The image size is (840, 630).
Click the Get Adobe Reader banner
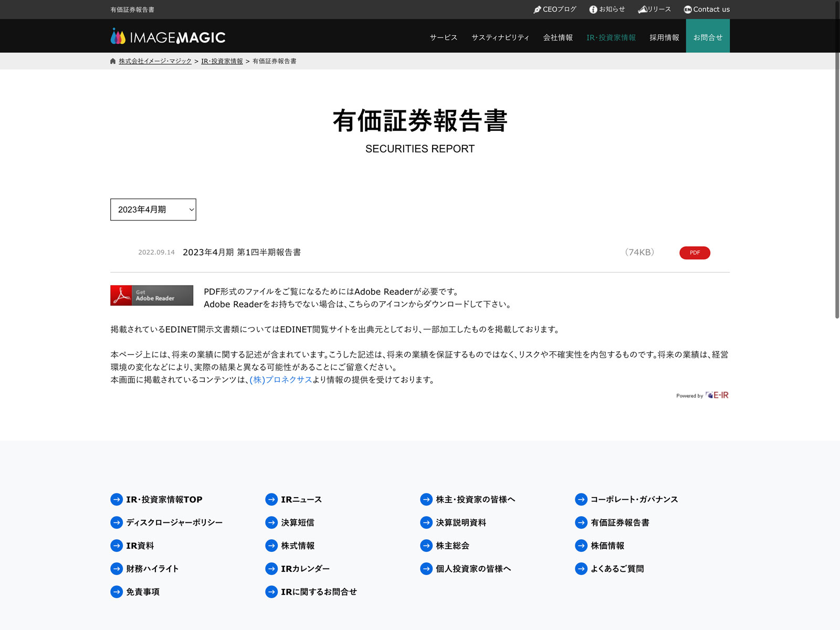(x=152, y=296)
